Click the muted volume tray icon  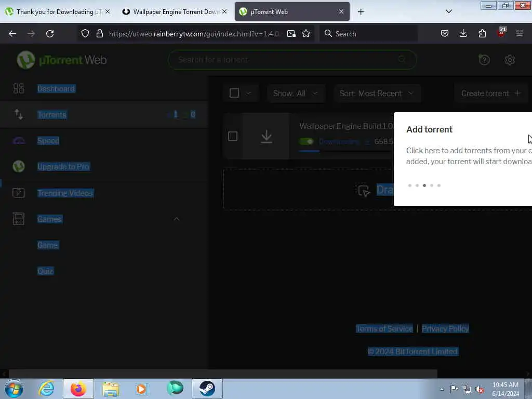pos(480,389)
